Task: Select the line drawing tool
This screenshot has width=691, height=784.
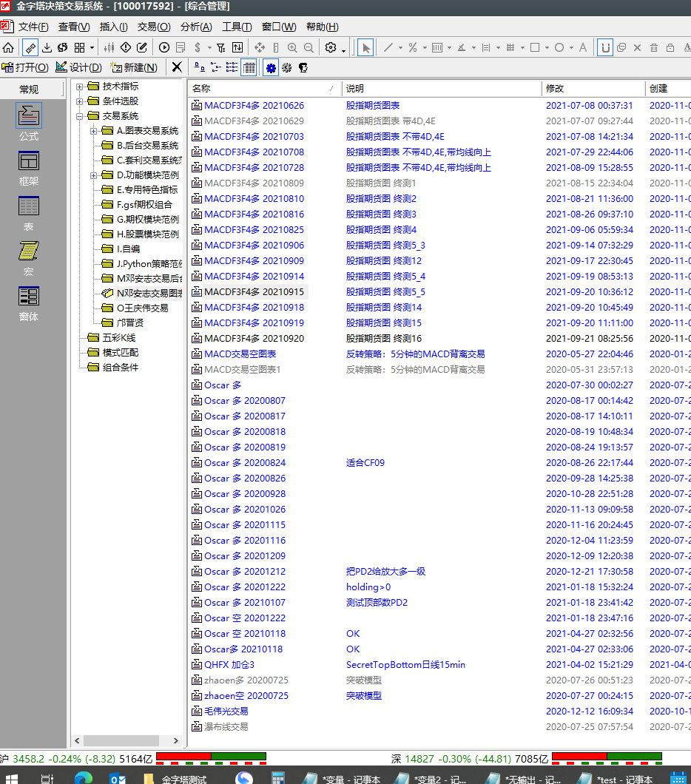Action: (x=388, y=47)
